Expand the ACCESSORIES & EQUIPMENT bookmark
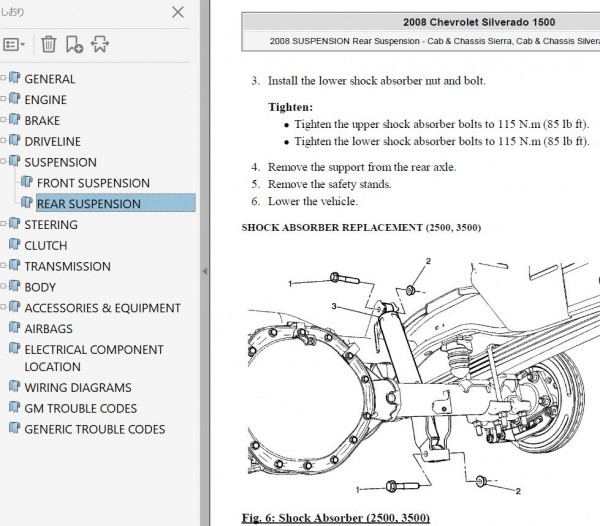 (x=3, y=307)
